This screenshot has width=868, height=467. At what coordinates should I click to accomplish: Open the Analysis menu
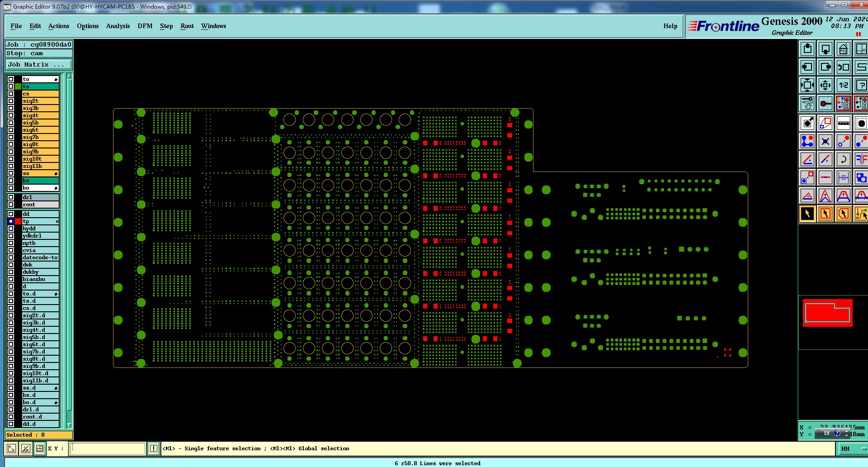point(118,26)
